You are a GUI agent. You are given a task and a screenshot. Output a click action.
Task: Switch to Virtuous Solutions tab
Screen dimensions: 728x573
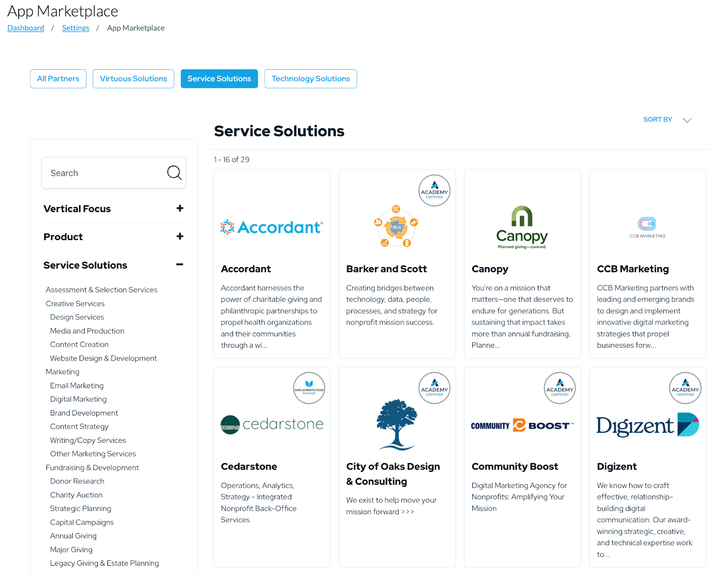(x=133, y=79)
